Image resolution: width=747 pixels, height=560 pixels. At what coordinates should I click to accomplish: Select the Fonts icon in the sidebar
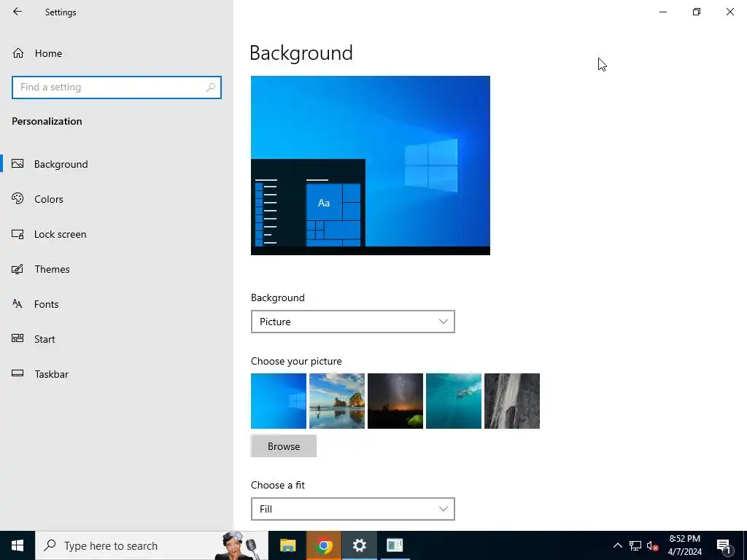click(18, 304)
